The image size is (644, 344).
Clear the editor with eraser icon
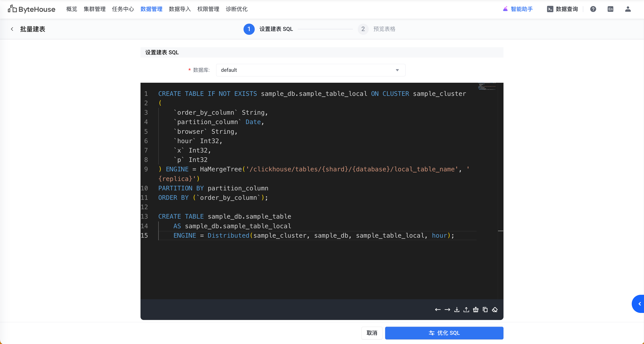495,310
